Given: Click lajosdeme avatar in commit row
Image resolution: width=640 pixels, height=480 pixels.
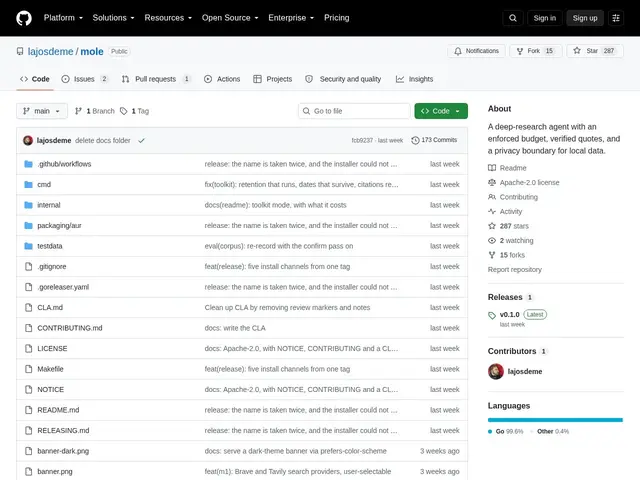Looking at the screenshot, I should click(x=28, y=140).
